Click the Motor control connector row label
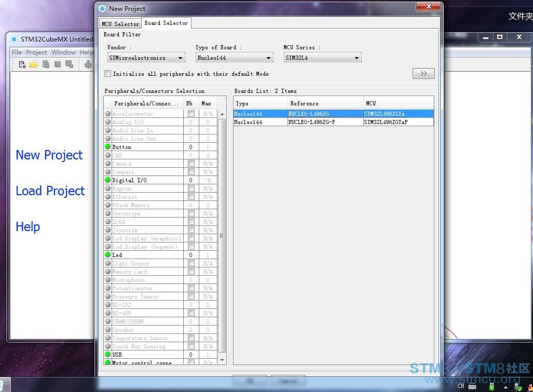This screenshot has height=392, width=533. click(x=142, y=363)
